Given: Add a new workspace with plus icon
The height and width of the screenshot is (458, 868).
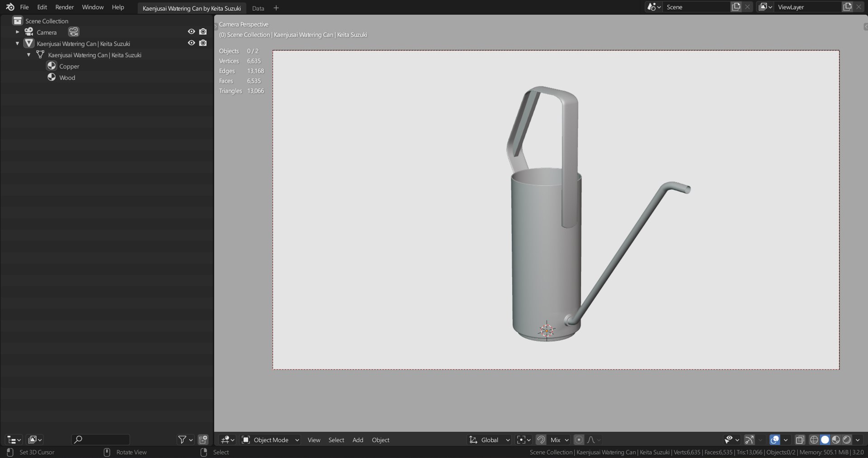Looking at the screenshot, I should coord(276,8).
